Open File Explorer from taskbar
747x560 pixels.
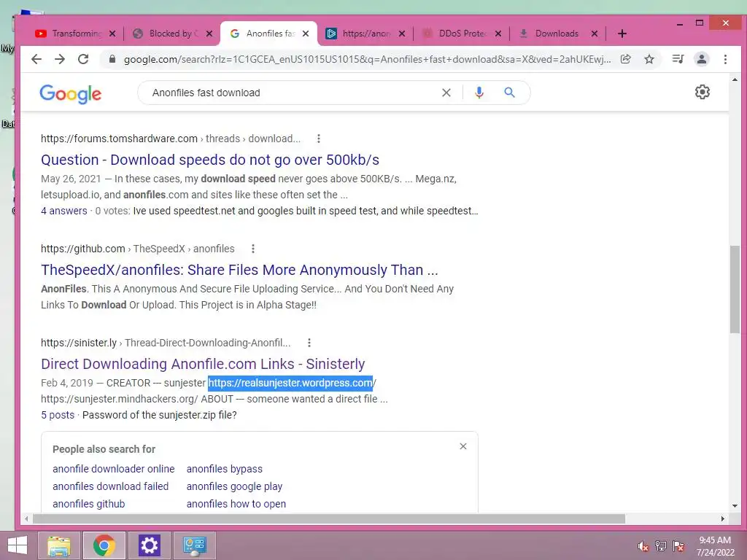[58, 545]
